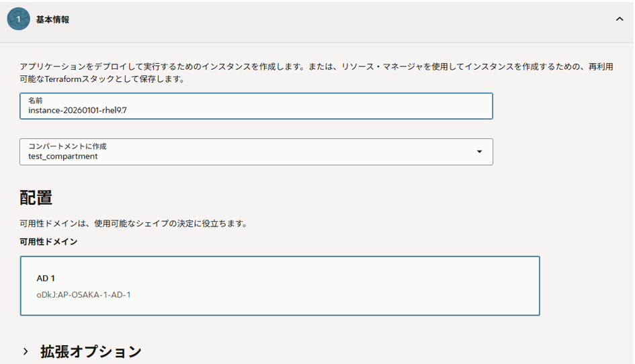This screenshot has height=364, width=635.
Task: Click the bold 可用性ドメイン label
Action: coord(48,242)
